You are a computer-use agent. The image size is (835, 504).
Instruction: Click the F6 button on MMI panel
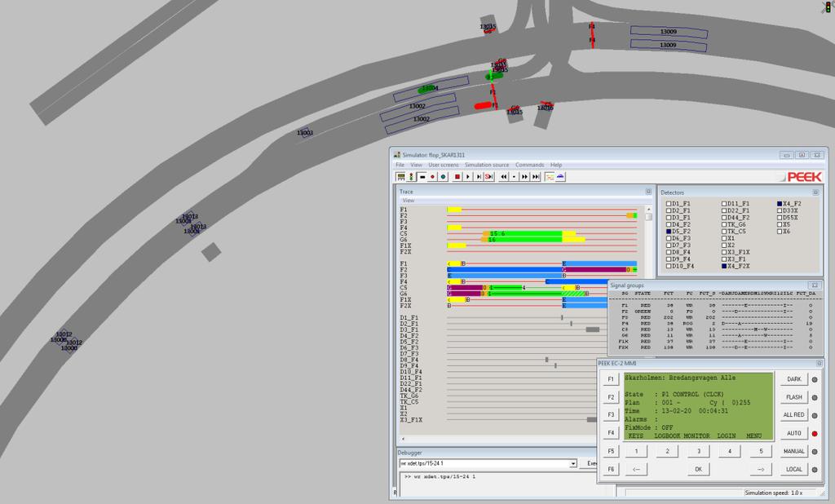[611, 469]
